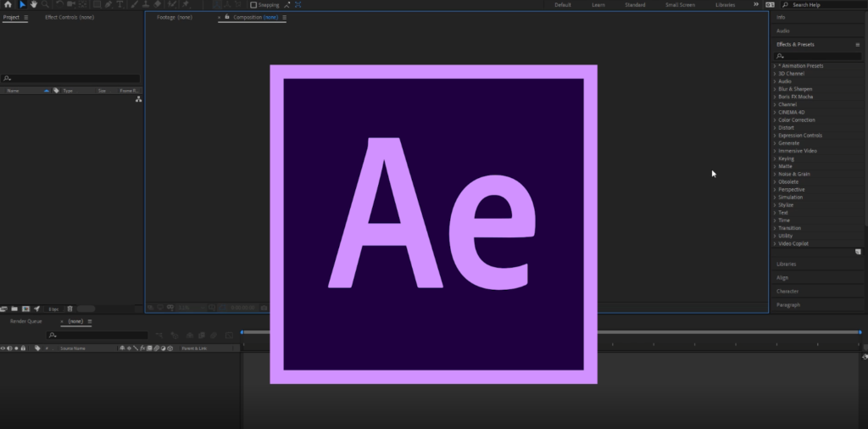Expand the 3D Channel effects category
This screenshot has width=868, height=429.
click(775, 74)
